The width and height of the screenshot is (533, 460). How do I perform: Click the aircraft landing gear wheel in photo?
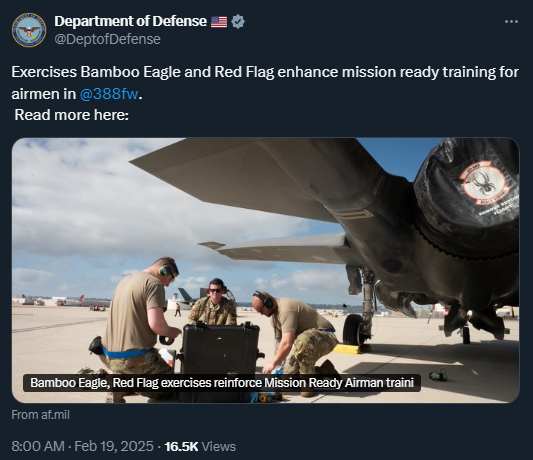tap(353, 329)
